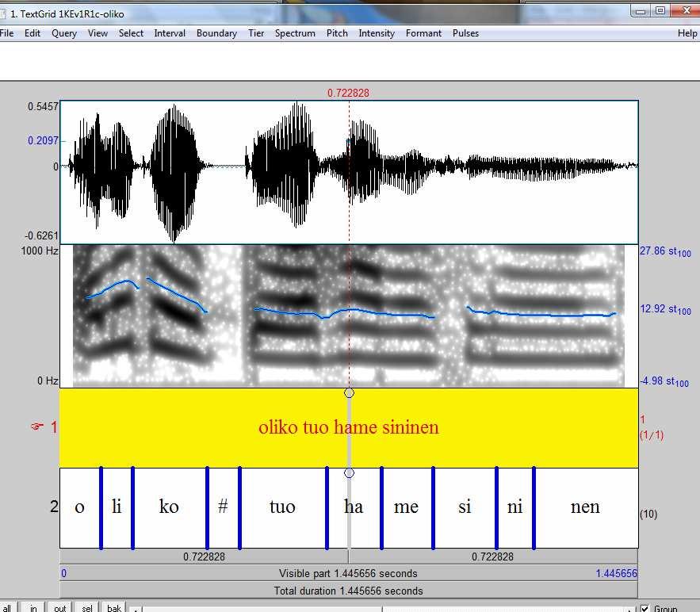Open the Boundary menu
The height and width of the screenshot is (612, 700).
coord(216,33)
